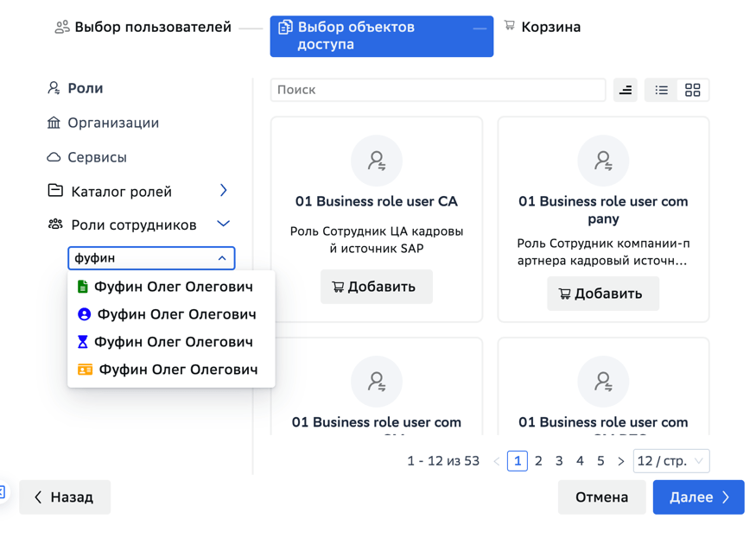Click the Корзина cart icon
The width and height of the screenshot is (756, 544).
click(510, 25)
